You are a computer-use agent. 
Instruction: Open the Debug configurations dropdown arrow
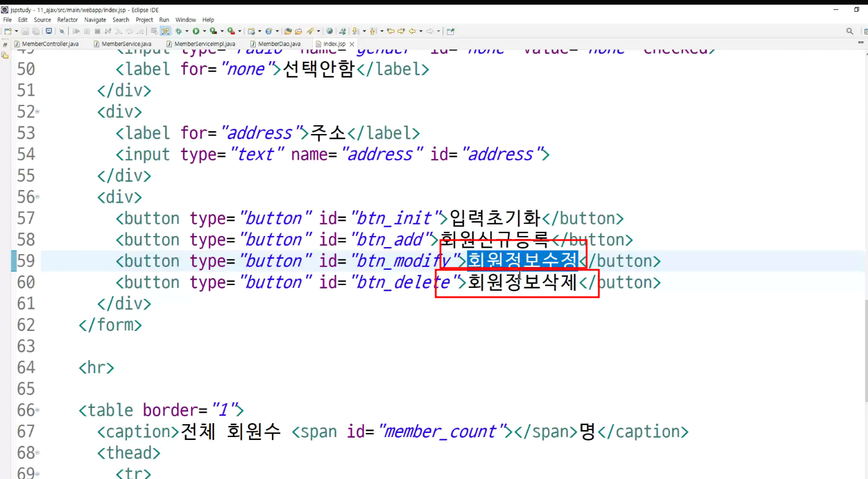pyautogui.click(x=187, y=31)
